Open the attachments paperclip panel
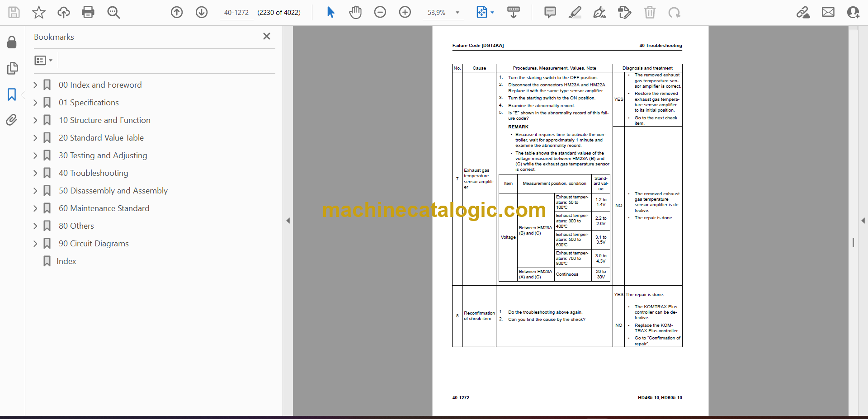868x419 pixels. (x=12, y=120)
